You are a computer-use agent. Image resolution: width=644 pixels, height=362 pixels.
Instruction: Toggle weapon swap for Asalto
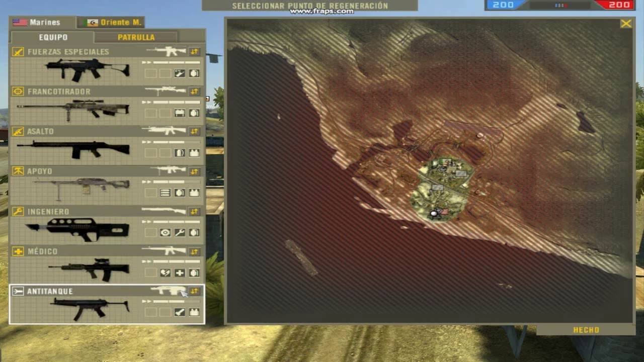click(195, 131)
